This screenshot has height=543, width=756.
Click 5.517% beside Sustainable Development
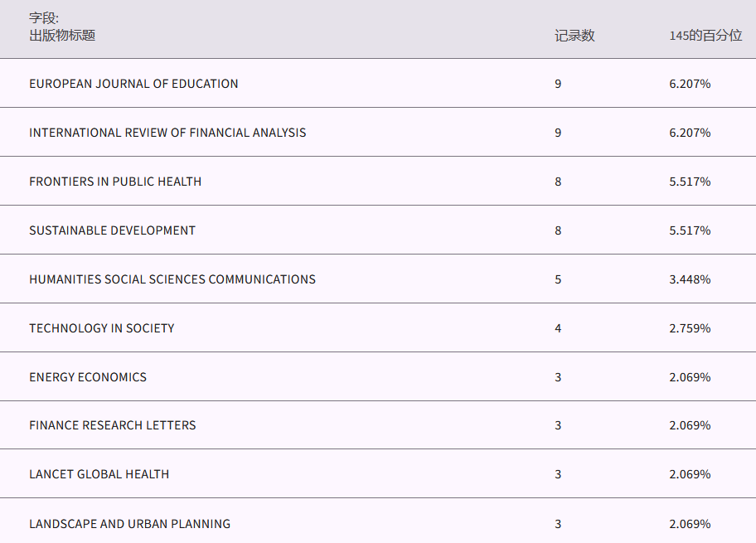pyautogui.click(x=690, y=230)
